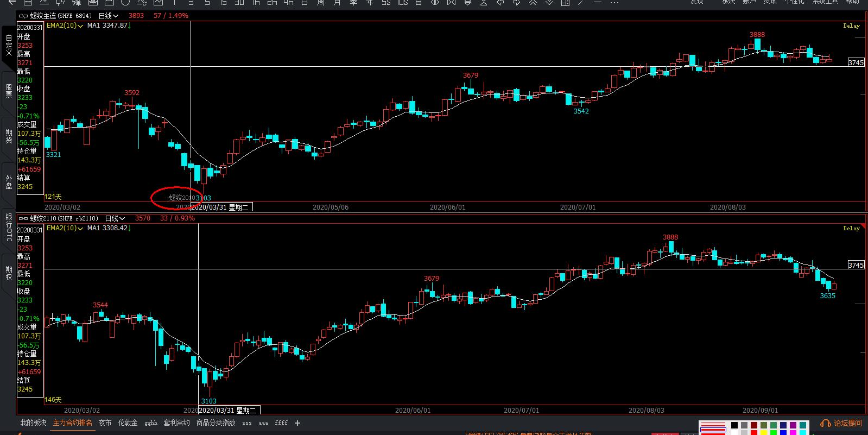Switch to the 月 period in the top toolbar
This screenshot has width=868, height=435.
337,2
